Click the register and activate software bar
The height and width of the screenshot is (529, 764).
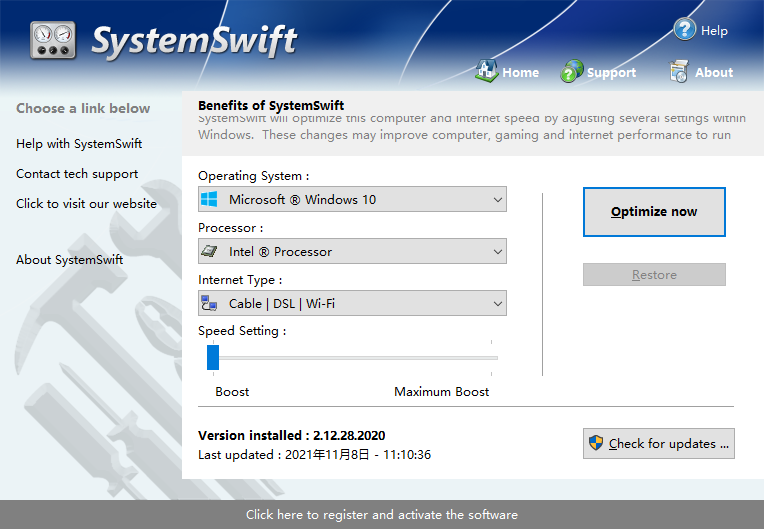tap(382, 514)
